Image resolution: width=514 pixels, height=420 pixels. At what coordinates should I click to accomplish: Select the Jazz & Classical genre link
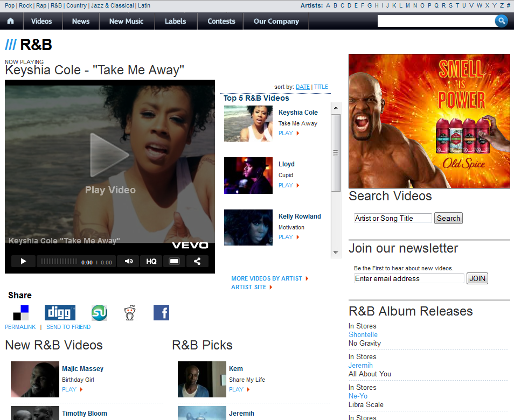(113, 5)
